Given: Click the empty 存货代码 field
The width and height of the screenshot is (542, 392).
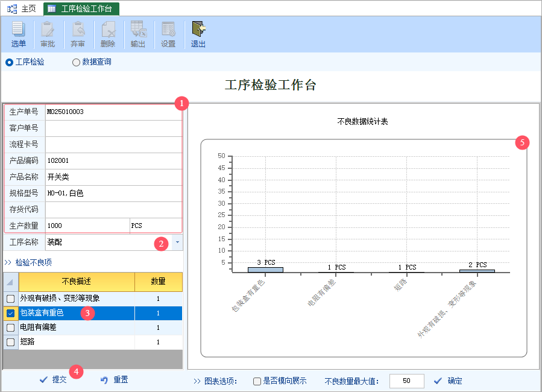Looking at the screenshot, I should 114,209.
